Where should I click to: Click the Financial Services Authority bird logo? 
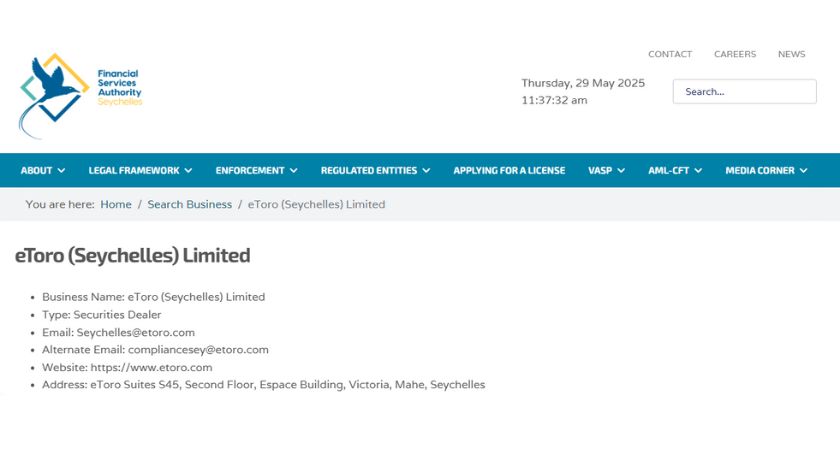54,95
